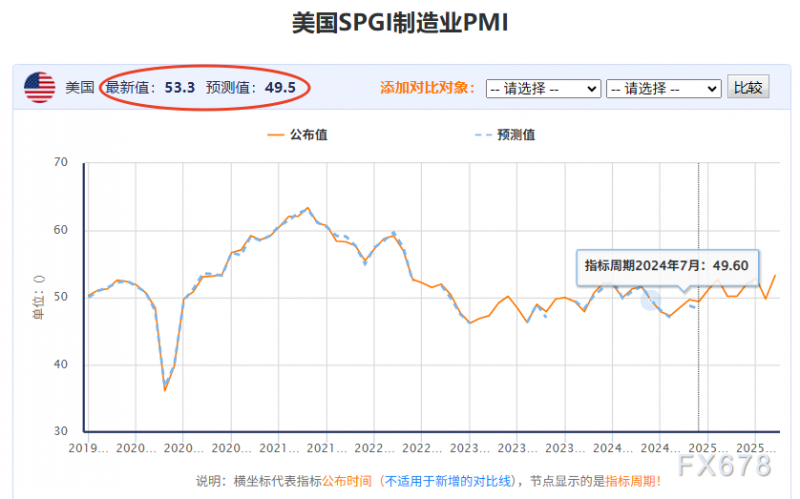Click the highlighted blue data point marker
800x499 pixels.
[x=651, y=301]
